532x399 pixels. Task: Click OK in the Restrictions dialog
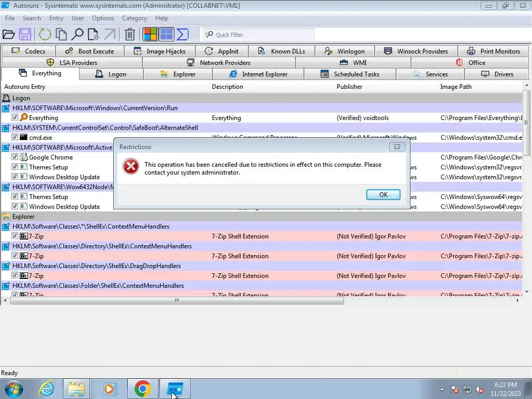(383, 194)
